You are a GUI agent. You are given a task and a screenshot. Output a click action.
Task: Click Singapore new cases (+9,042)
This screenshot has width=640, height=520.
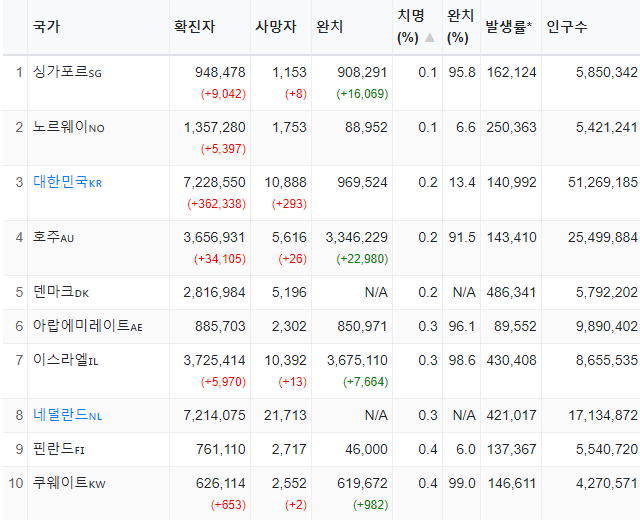(x=223, y=94)
